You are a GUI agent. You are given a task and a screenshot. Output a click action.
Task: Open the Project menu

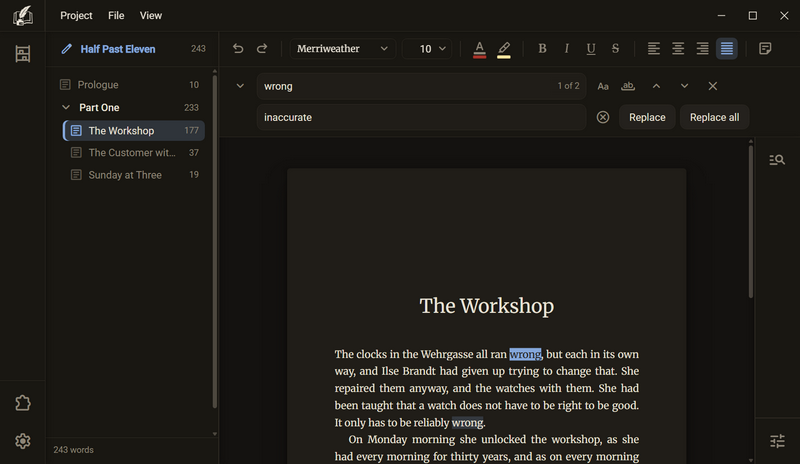coord(76,15)
